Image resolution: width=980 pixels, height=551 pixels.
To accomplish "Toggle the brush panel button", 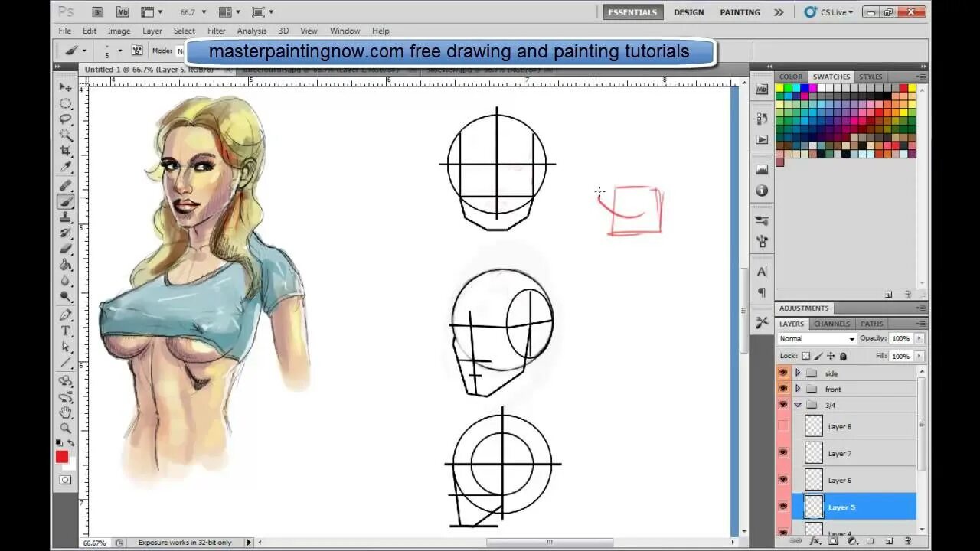I will (x=137, y=51).
